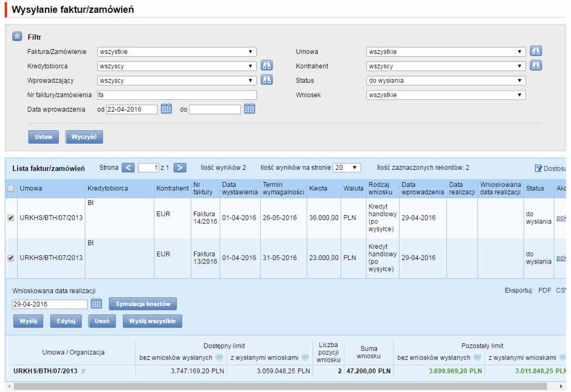Viewport: 571px width, 392px height.
Task: Click the Ustaw button
Action: tap(43, 137)
